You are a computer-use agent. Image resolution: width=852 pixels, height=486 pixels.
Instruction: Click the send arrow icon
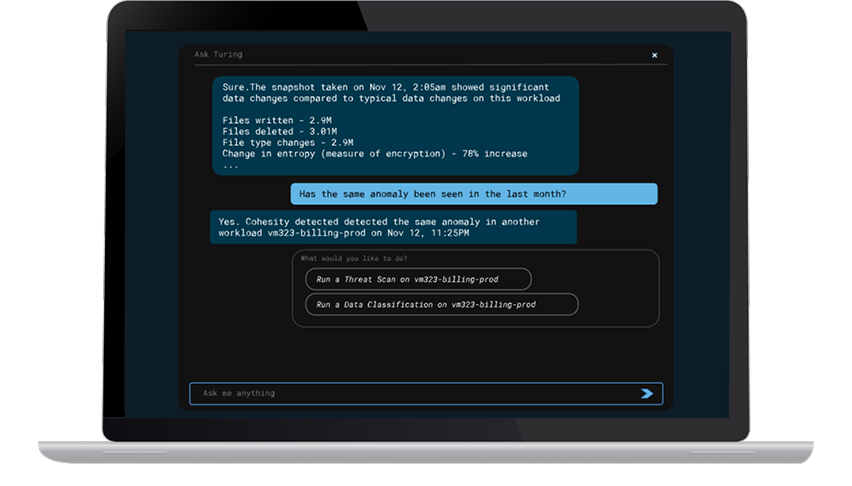tap(646, 394)
